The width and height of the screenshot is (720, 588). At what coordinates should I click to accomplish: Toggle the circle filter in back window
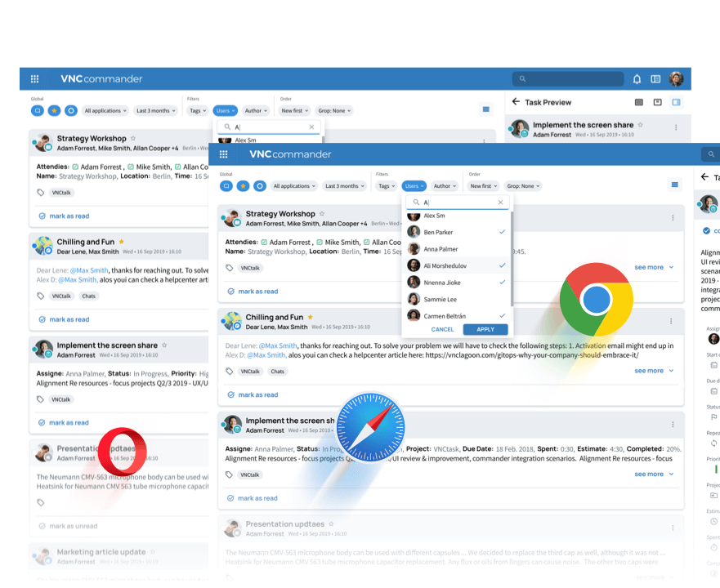[71, 110]
